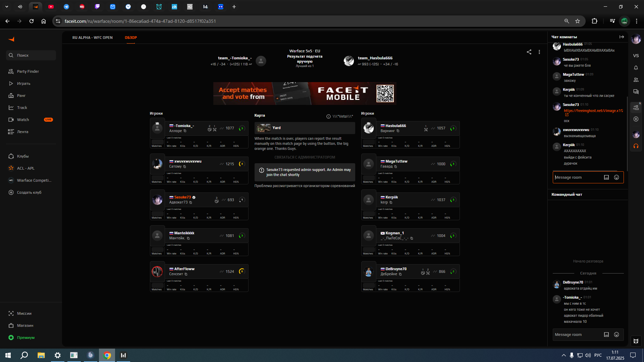
Task: Click the add plus icon in right rail
Action: (x=636, y=119)
